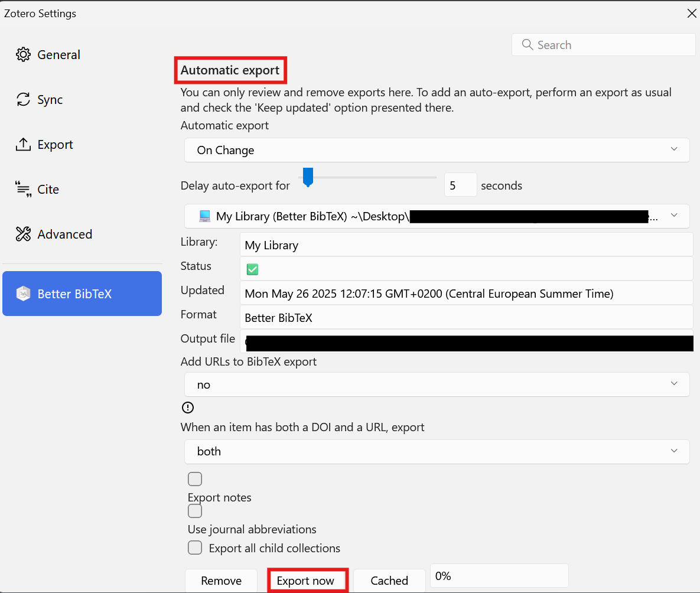Enable the Export notes checkbox

pos(195,478)
